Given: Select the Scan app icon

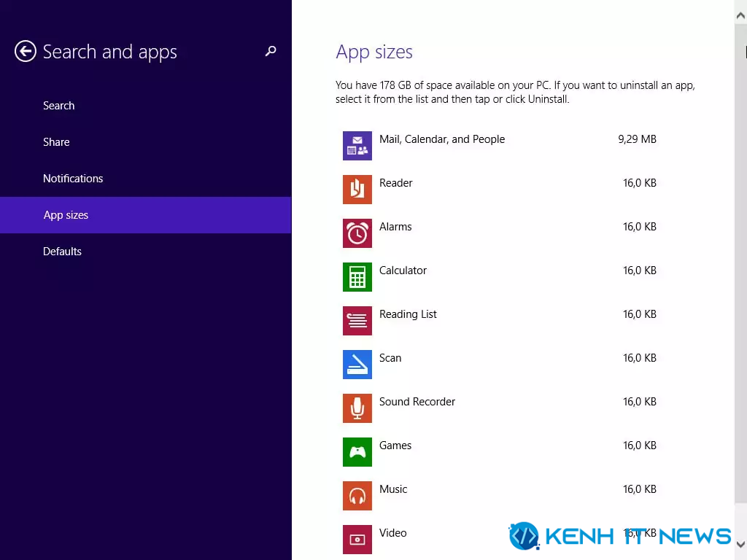Looking at the screenshot, I should (x=357, y=365).
